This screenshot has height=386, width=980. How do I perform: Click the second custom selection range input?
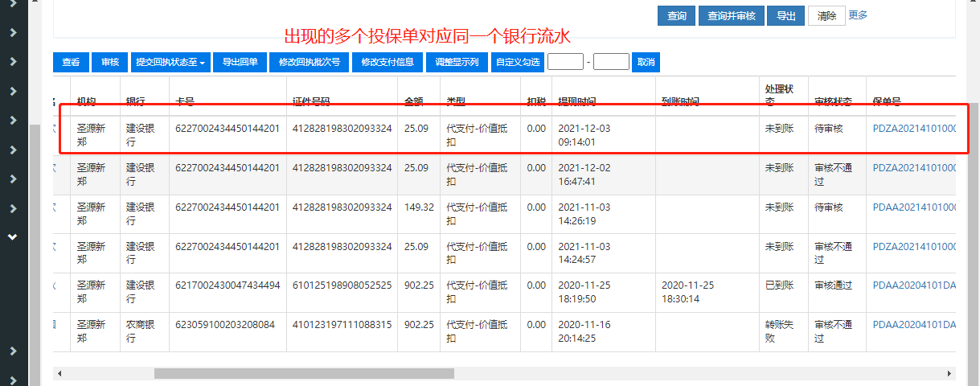click(610, 62)
